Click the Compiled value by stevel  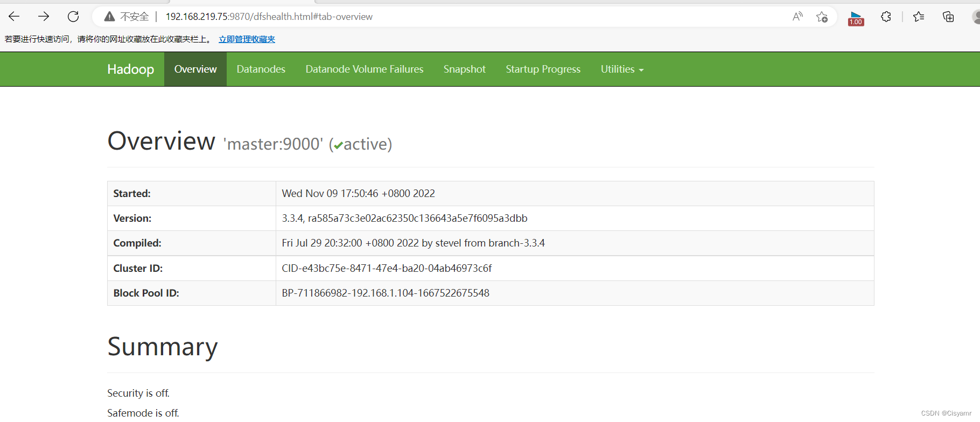tap(575, 243)
